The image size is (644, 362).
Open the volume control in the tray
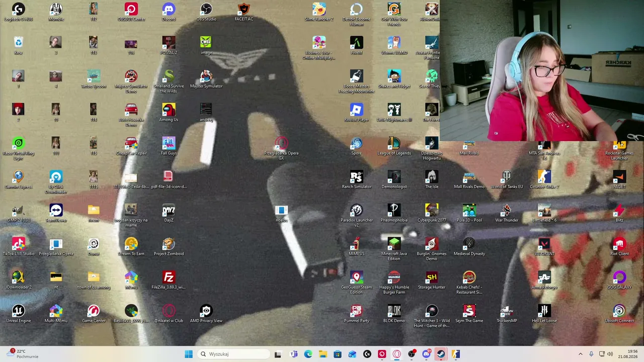[610, 354]
